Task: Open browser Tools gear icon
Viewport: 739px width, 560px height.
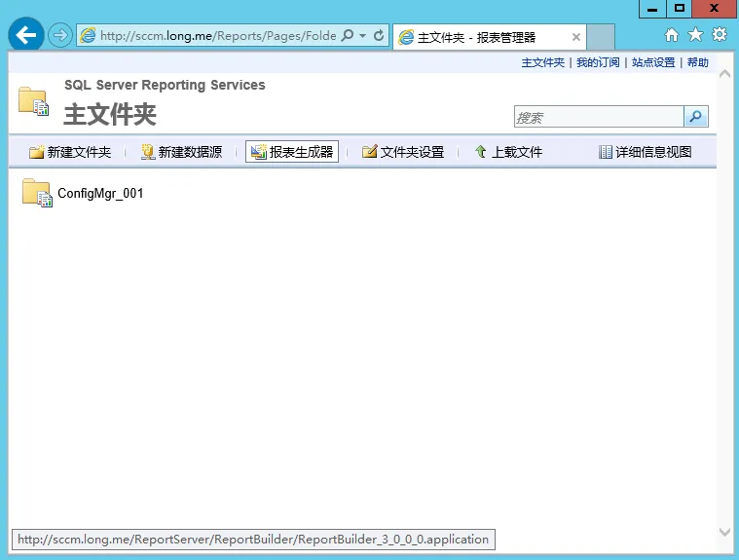Action: point(720,34)
